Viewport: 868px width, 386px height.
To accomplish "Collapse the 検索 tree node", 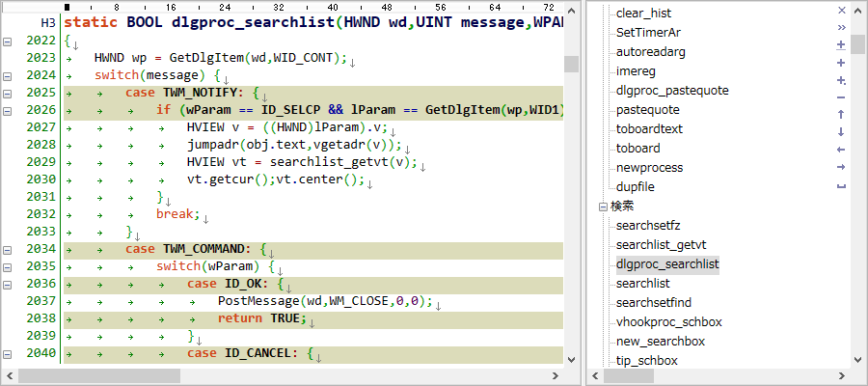I will point(603,207).
